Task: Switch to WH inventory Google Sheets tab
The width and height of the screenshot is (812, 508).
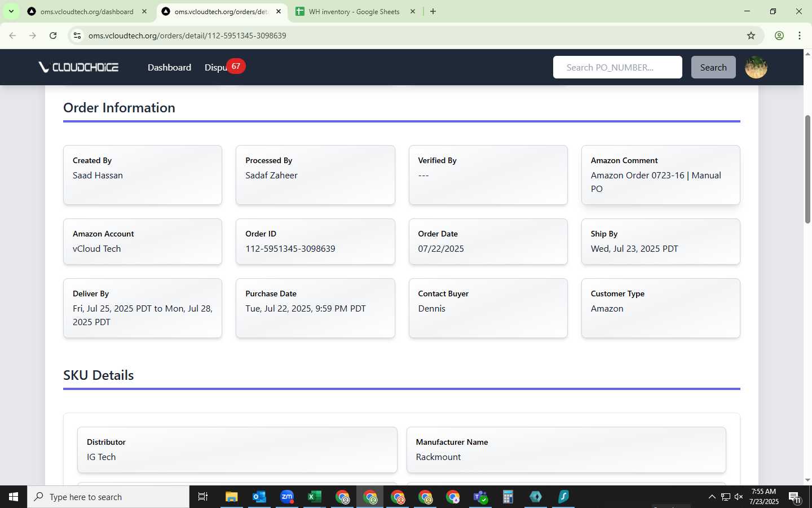Action: [354, 11]
